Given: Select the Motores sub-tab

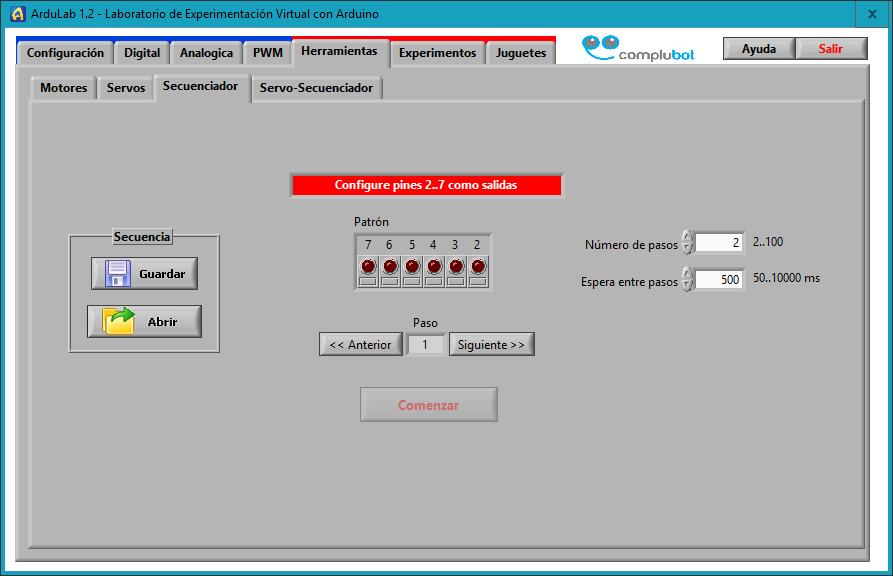Looking at the screenshot, I should pos(63,88).
